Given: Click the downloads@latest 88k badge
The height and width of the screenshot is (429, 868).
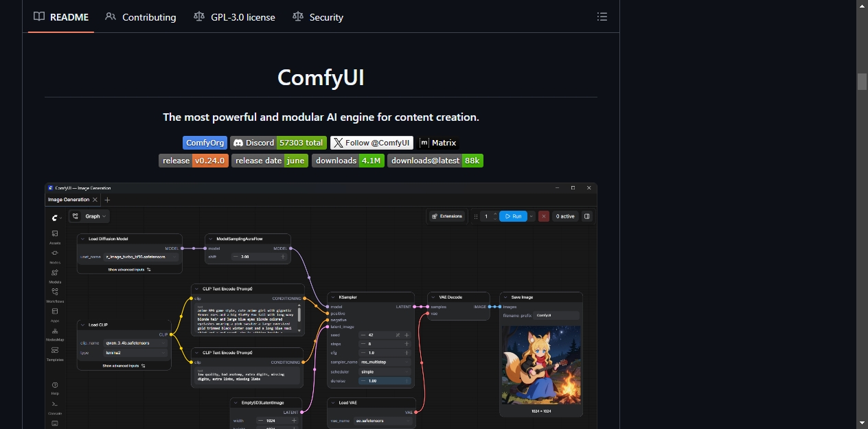Looking at the screenshot, I should click(435, 161).
